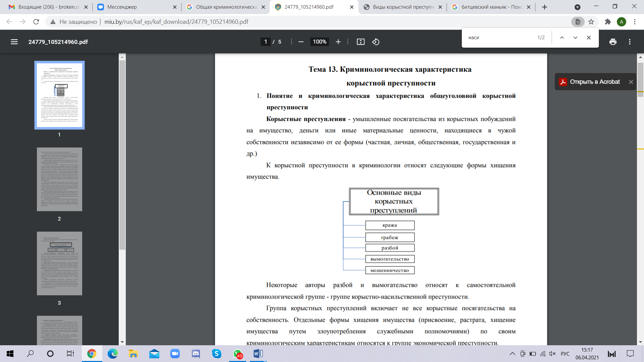Zoom out with the minus icon
Viewport: 644px width, 362px height.
[301, 42]
